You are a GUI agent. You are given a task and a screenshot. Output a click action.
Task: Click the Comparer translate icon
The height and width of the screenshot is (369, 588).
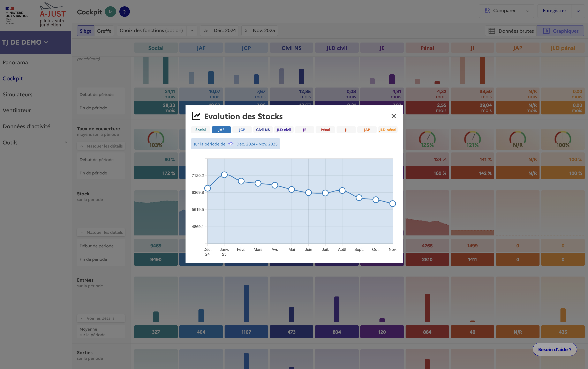pyautogui.click(x=487, y=11)
